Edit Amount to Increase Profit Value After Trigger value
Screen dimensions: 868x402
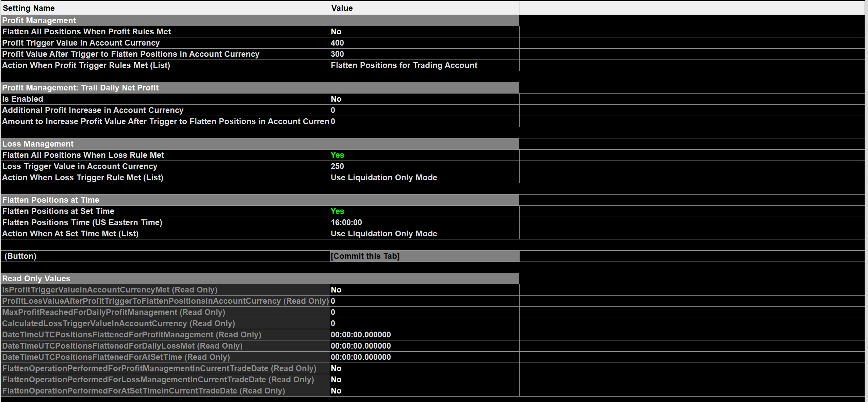pos(424,121)
